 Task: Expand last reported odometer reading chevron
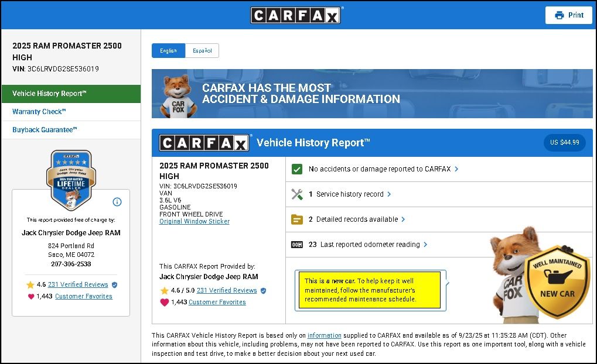pyautogui.click(x=425, y=245)
